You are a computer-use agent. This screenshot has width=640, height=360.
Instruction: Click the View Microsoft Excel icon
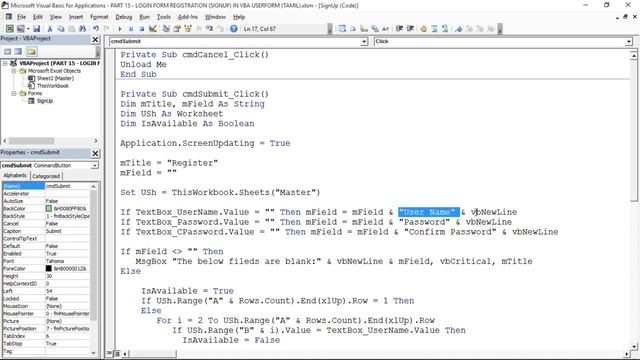tap(9, 29)
